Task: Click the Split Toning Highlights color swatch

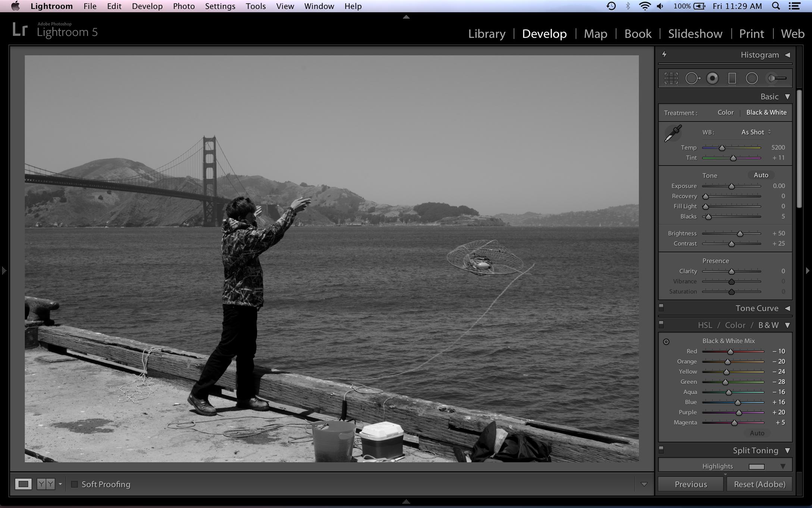Action: (x=756, y=467)
